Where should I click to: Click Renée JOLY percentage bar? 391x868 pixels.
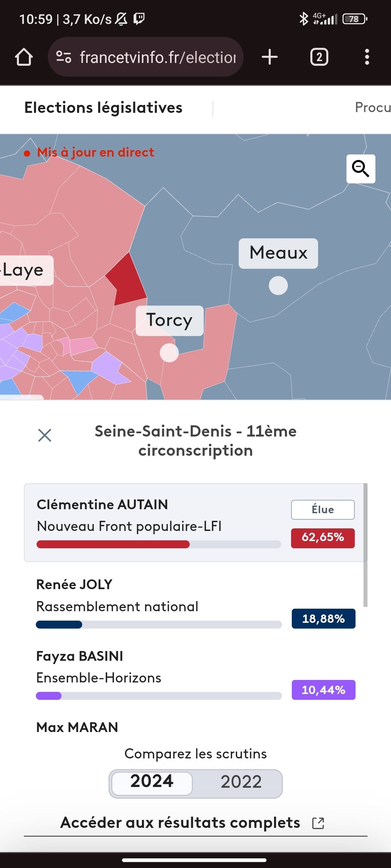[159, 625]
